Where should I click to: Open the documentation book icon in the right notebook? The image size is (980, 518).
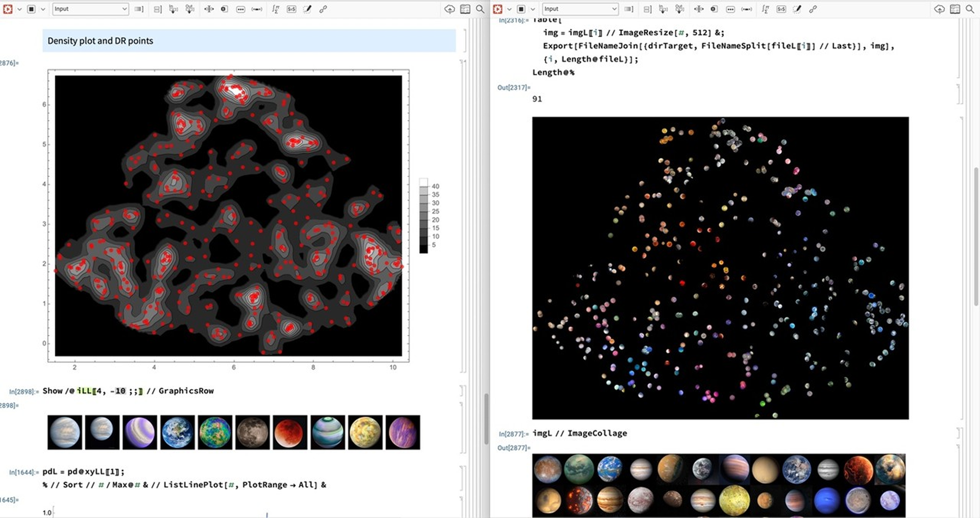tap(955, 9)
